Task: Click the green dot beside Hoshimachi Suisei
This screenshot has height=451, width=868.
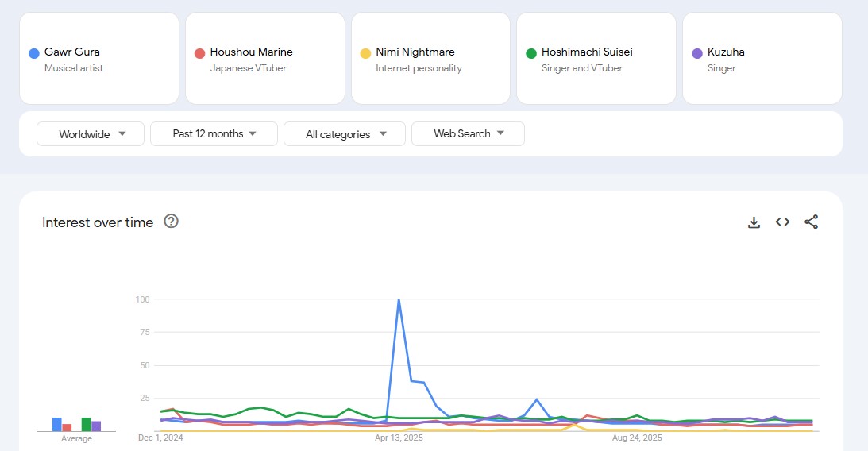Action: tap(530, 53)
